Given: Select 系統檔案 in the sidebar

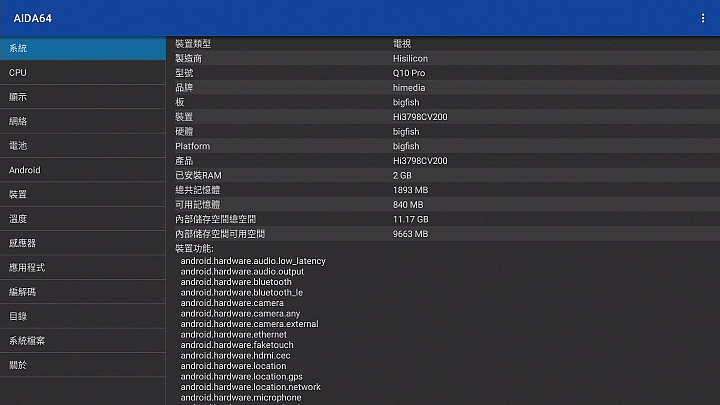Looking at the screenshot, I should coord(83,340).
